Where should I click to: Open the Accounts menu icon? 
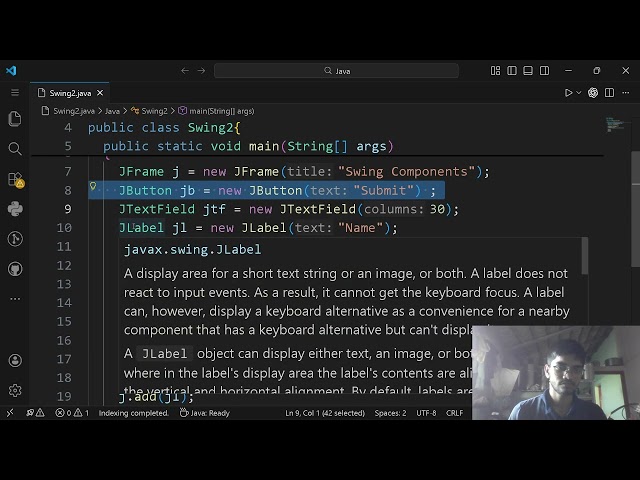click(15, 360)
